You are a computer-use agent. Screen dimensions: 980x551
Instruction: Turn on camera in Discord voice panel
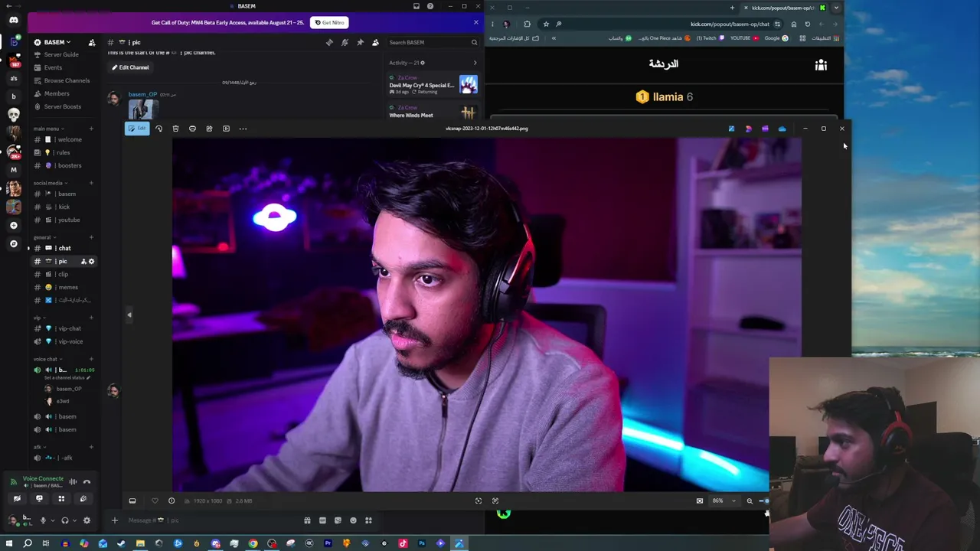(17, 499)
